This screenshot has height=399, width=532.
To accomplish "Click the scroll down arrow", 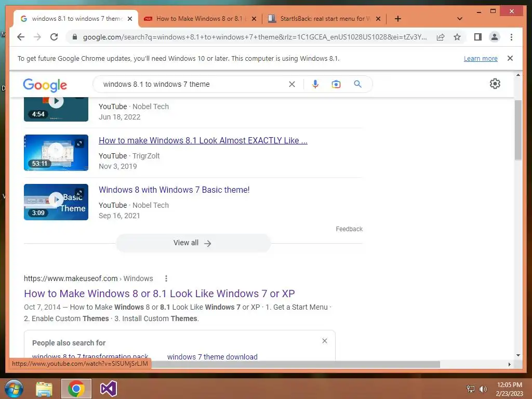I will pyautogui.click(x=518, y=355).
